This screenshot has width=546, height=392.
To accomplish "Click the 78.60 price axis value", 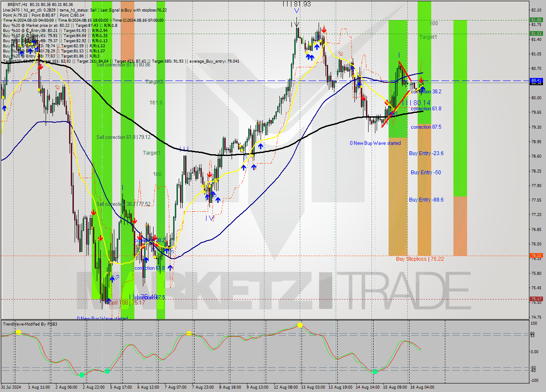I will (x=537, y=156).
